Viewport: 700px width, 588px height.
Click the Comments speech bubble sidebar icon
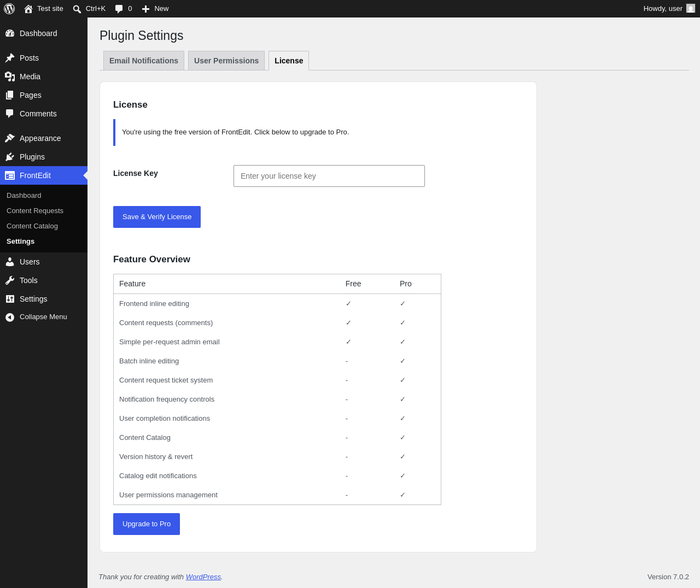tap(10, 114)
